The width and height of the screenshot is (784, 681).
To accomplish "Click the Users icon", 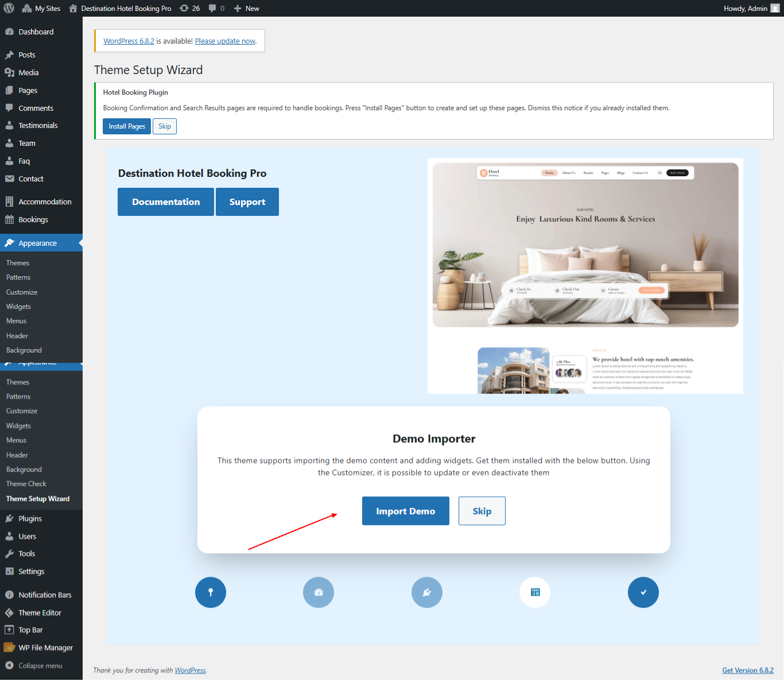I will [9, 536].
